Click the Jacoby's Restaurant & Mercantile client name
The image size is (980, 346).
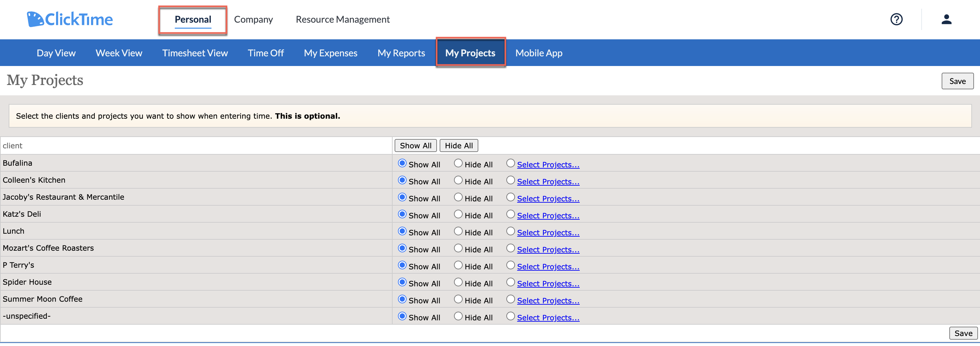pyautogui.click(x=63, y=197)
